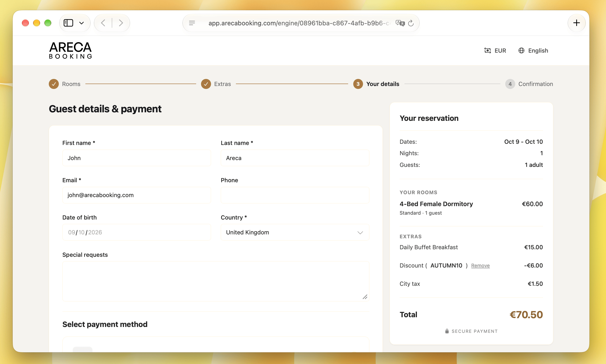This screenshot has height=364, width=606.
Task: Click the Special requests resize handle
Action: (365, 297)
